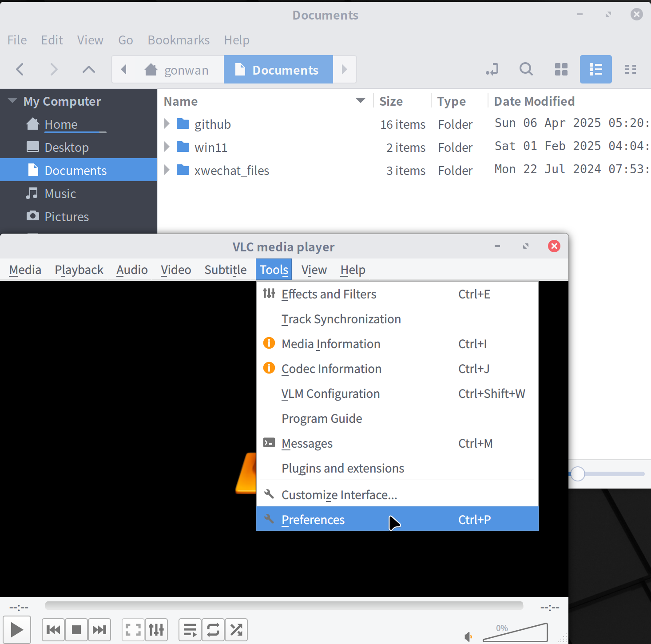Toggle VLC fullscreen mode

point(133,630)
